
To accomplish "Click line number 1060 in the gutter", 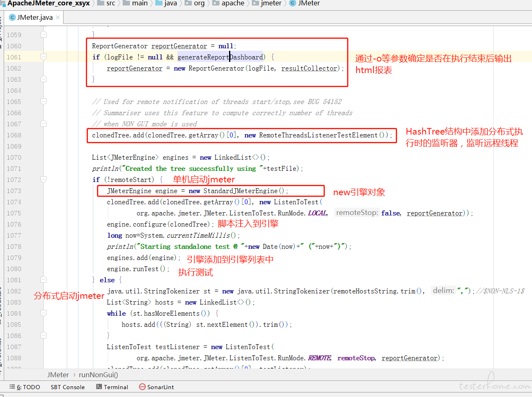I will pyautogui.click(x=14, y=46).
